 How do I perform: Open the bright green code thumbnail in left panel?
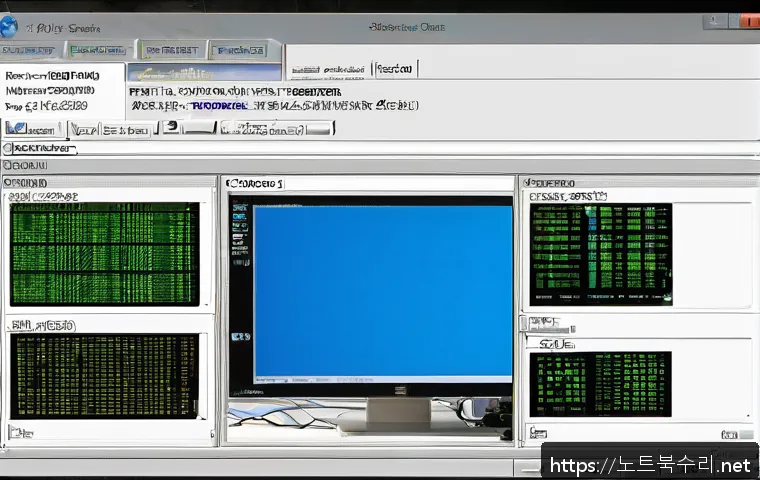pyautogui.click(x=105, y=254)
